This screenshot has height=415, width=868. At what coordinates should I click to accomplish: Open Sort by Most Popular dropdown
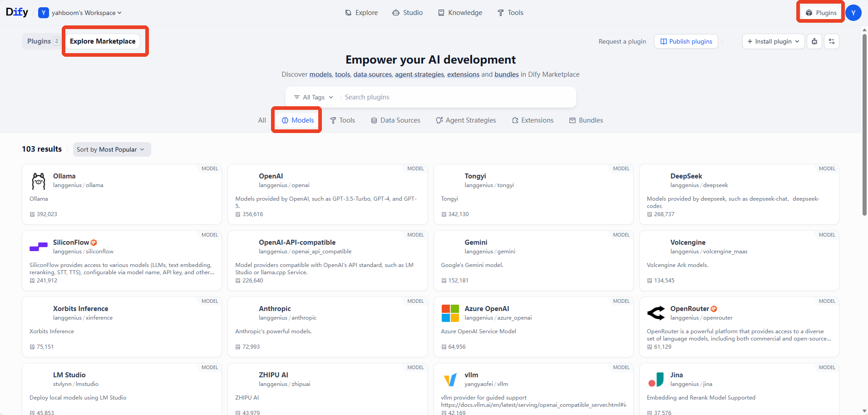tap(112, 149)
